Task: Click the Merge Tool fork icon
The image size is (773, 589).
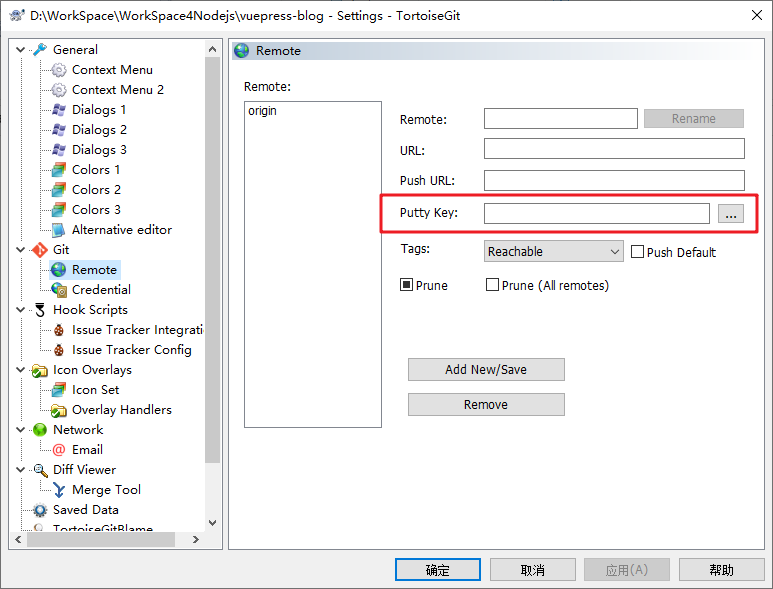Action: pos(59,490)
